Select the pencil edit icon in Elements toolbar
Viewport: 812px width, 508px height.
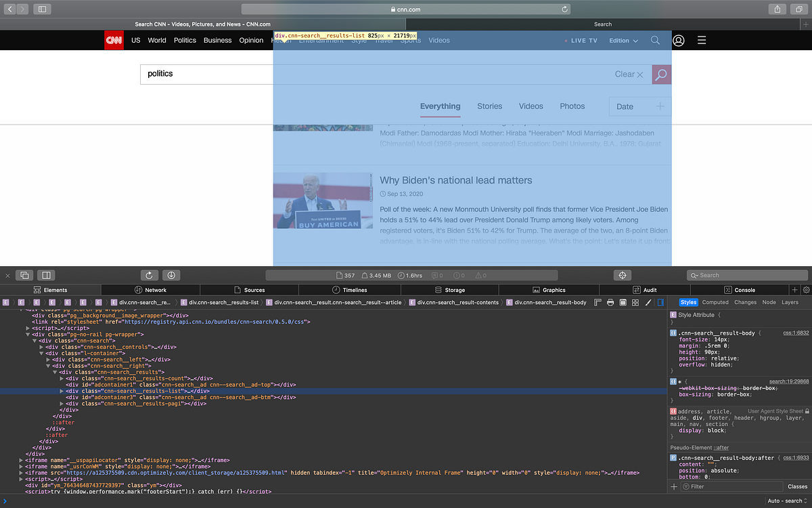[x=648, y=302]
